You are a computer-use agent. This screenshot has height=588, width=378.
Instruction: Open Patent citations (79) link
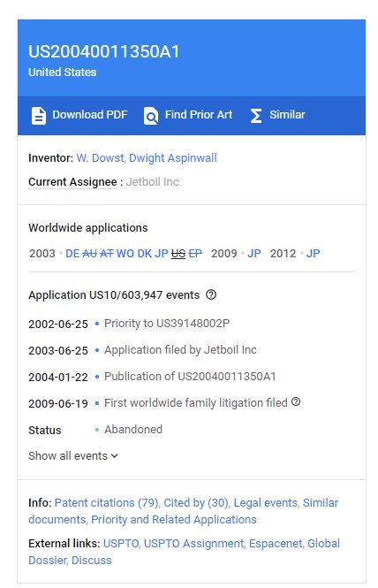tap(106, 502)
